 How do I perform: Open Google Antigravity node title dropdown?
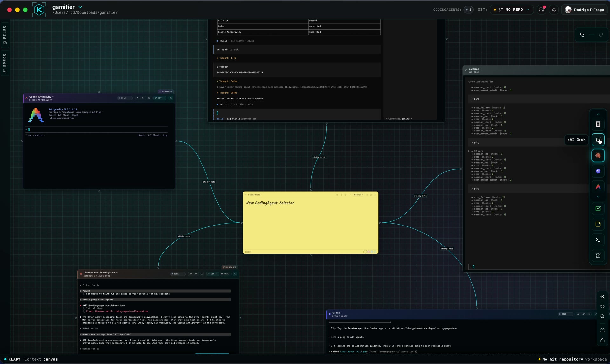[x=53, y=97]
